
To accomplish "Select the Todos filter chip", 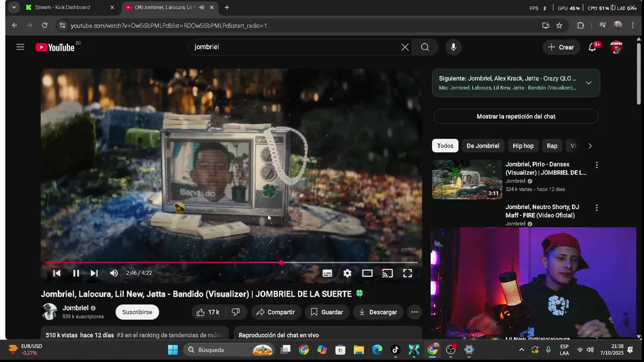I will (x=445, y=146).
